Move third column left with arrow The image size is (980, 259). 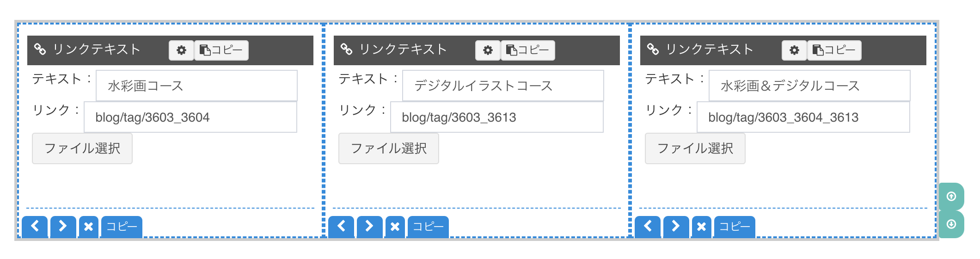pyautogui.click(x=648, y=227)
